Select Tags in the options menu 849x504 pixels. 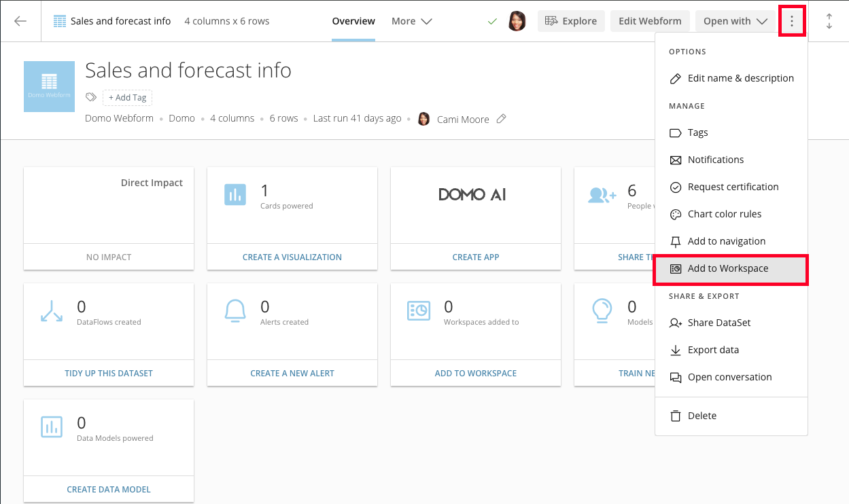[x=731, y=132]
